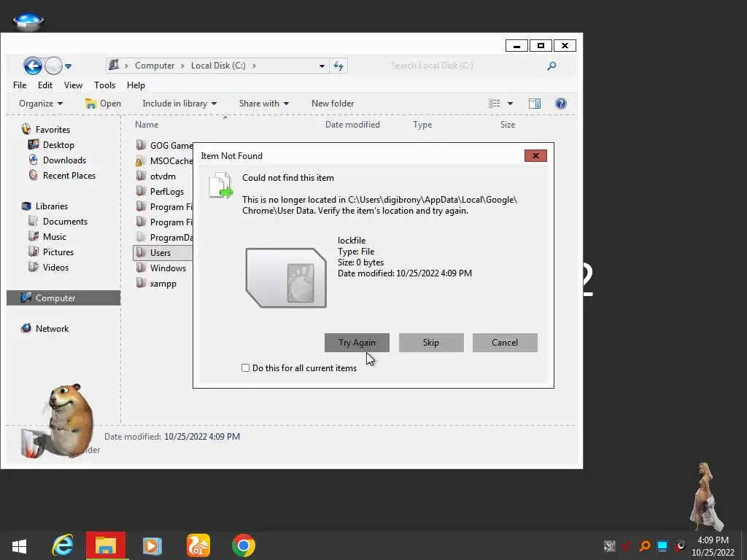Viewport: 747px width, 560px height.
Task: Open the view options dropdown arrow
Action: [510, 104]
